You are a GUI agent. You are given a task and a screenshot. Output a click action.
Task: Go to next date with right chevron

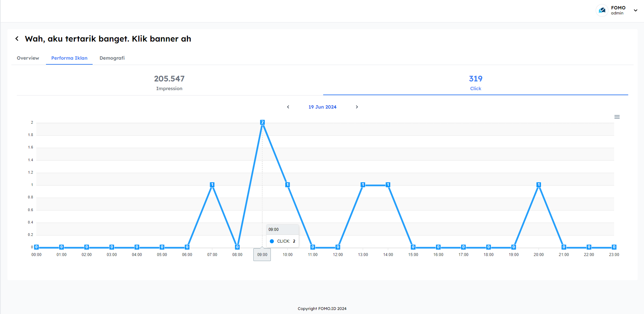click(357, 107)
